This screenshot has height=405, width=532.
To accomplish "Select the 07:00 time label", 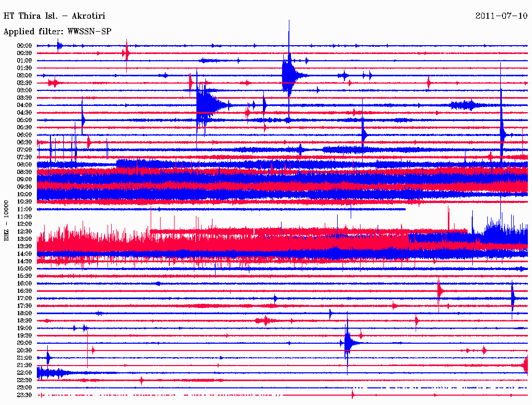I will click(x=24, y=150).
